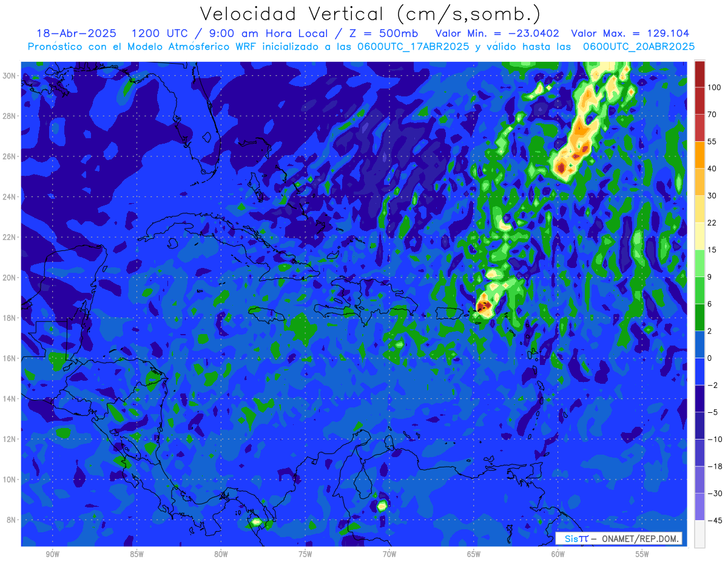Click the '85W' longitude label
The height and width of the screenshot is (562, 728).
coord(136,554)
